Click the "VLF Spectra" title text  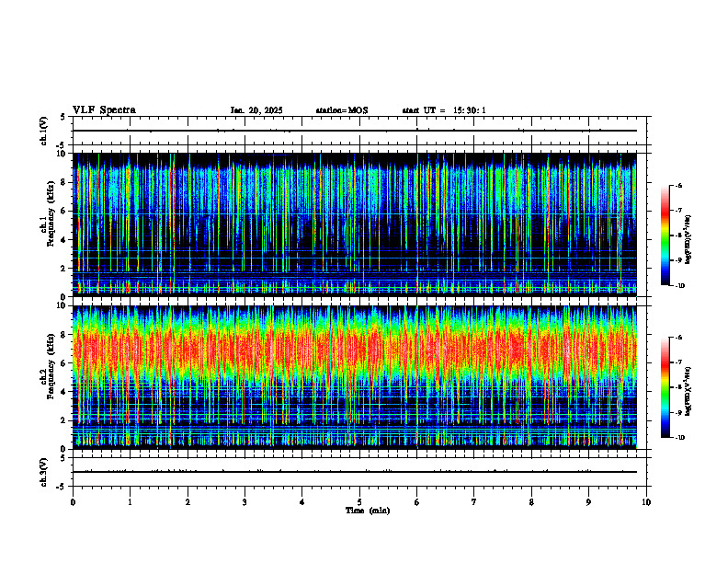pyautogui.click(x=104, y=110)
